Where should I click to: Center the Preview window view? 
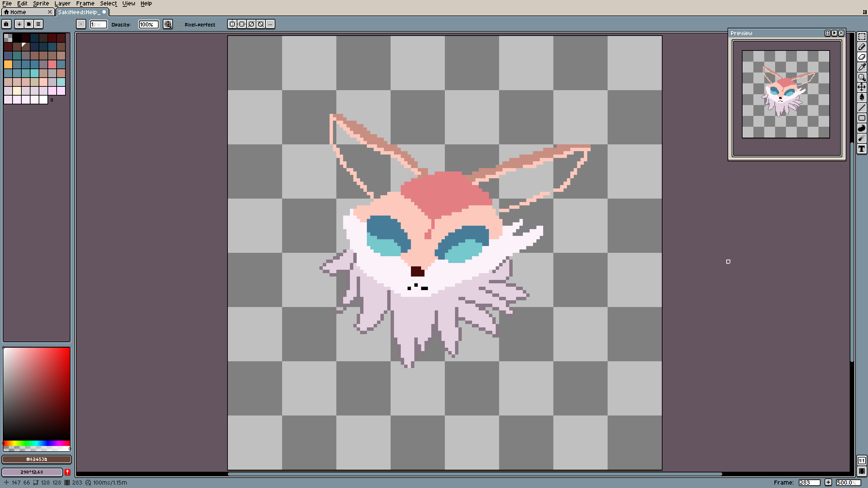point(828,33)
